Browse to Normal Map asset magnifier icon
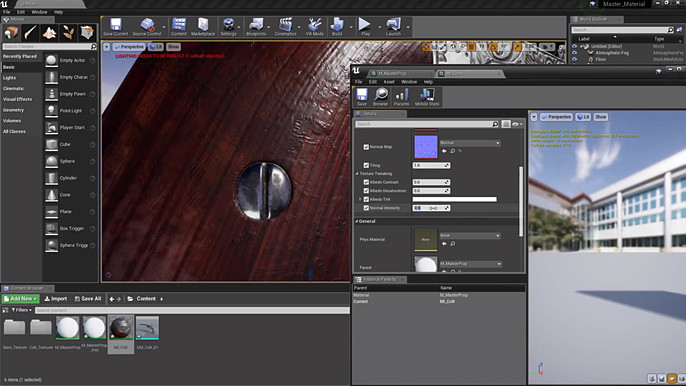 453,151
